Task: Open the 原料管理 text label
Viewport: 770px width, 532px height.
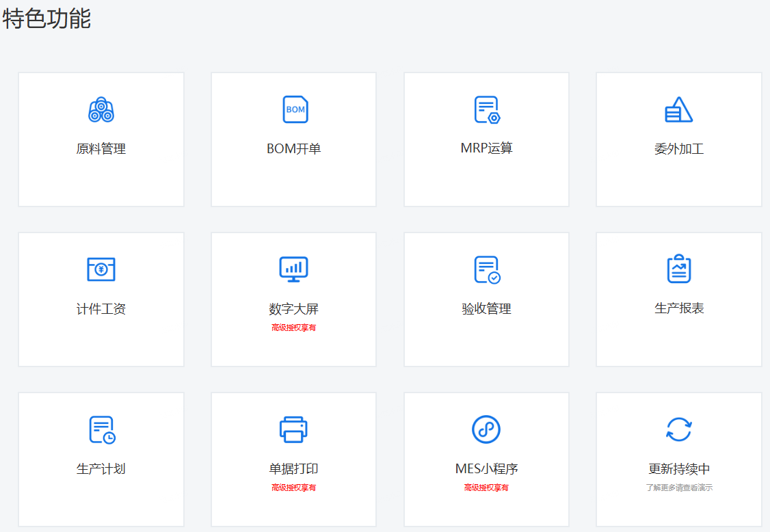Action: pos(101,149)
